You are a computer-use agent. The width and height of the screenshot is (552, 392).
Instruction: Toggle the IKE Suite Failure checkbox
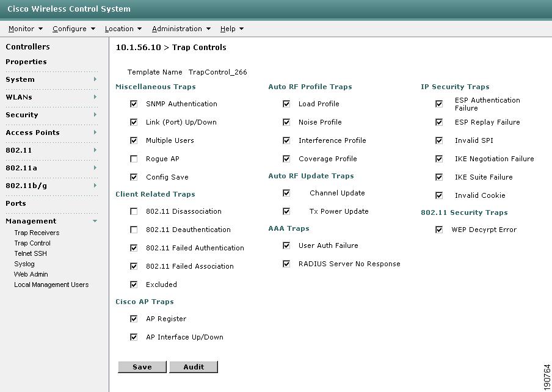[x=439, y=177]
